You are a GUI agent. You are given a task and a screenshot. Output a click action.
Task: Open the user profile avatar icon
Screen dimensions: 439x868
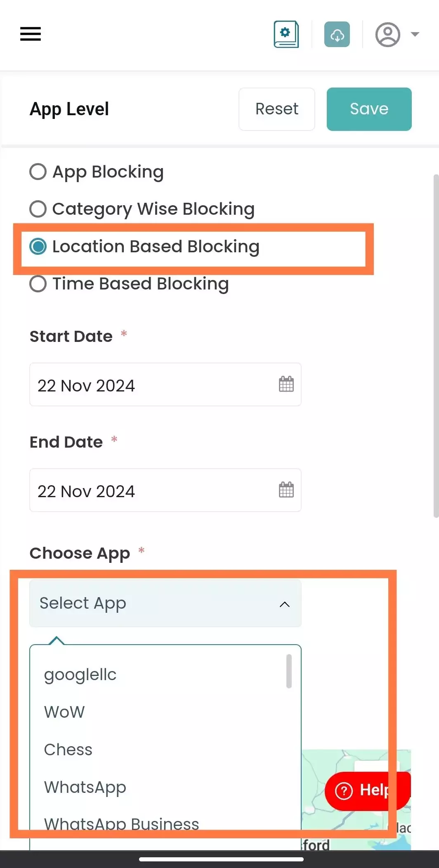point(387,35)
